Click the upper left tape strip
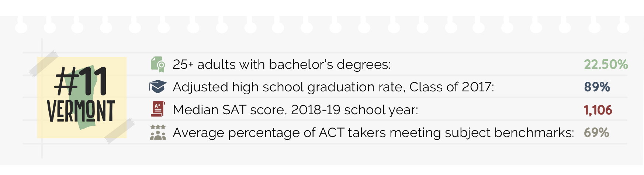This screenshot has width=644, height=175. click(44, 63)
